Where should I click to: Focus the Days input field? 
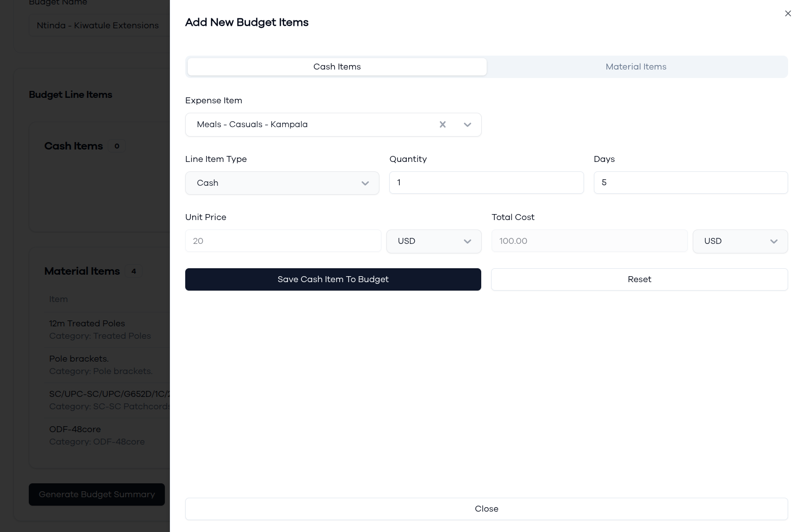pos(690,183)
